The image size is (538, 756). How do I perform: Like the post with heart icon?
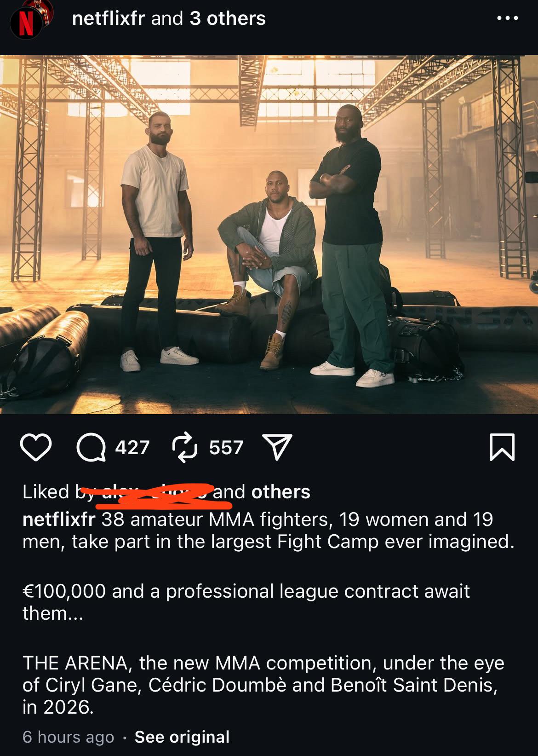(x=36, y=447)
